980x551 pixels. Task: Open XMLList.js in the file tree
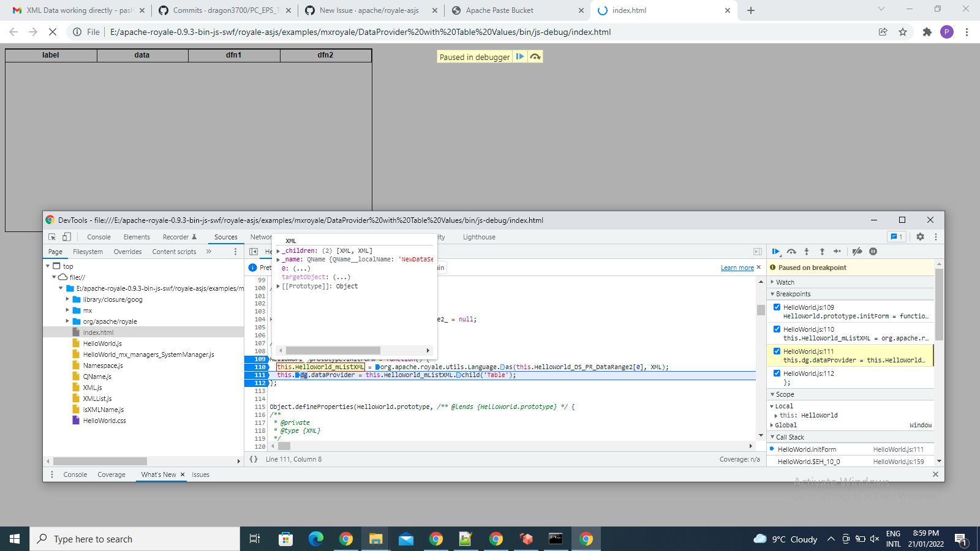pyautogui.click(x=97, y=399)
